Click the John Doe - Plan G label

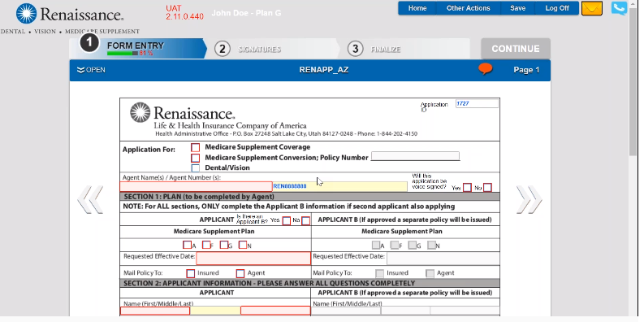tap(246, 13)
